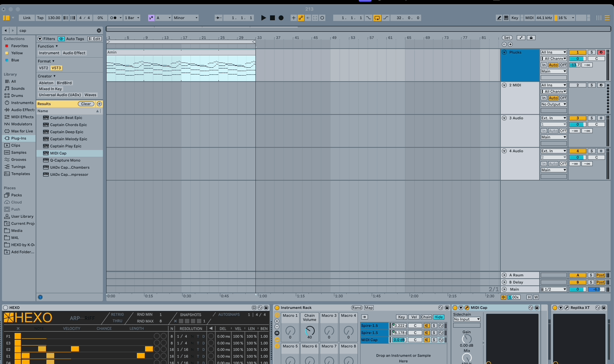Solo the Plucks track

pyautogui.click(x=592, y=52)
